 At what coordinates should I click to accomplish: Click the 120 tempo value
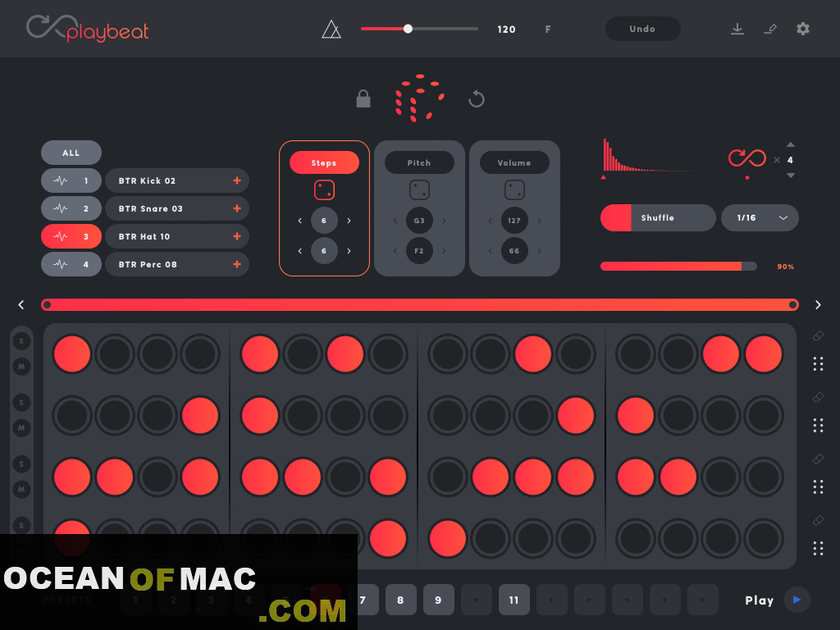506,30
